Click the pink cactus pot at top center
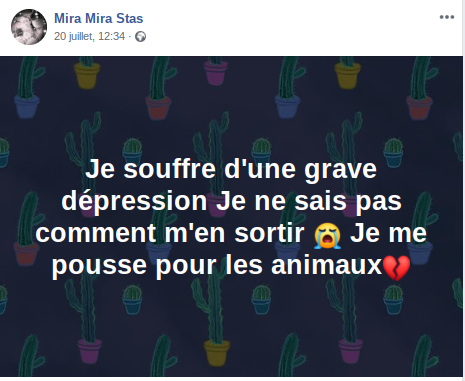Viewport: 465px width, 381px height. [x=216, y=73]
